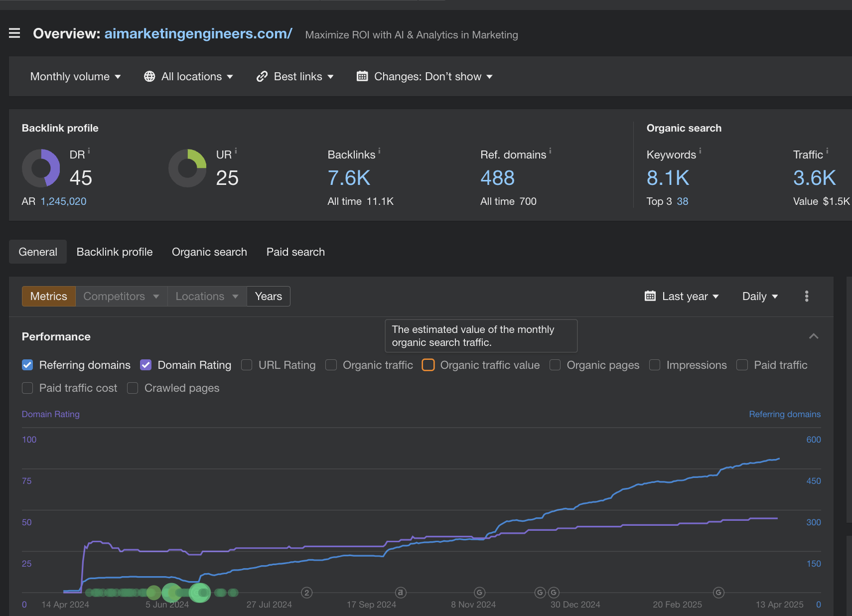The width and height of the screenshot is (852, 616).
Task: Click the DR donut chart
Action: 41,168
